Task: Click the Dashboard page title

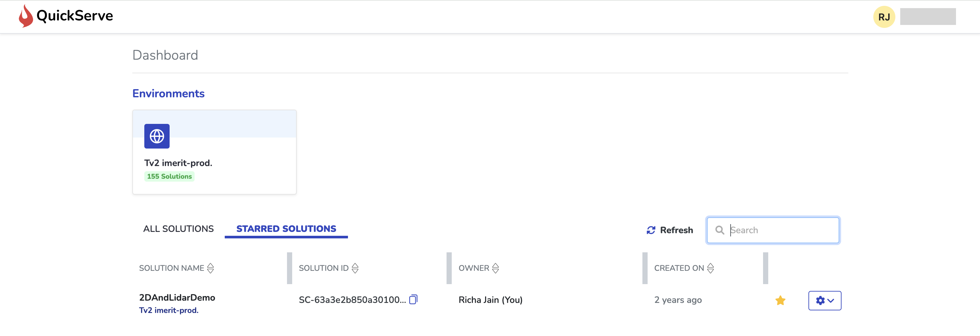Action: (x=165, y=55)
